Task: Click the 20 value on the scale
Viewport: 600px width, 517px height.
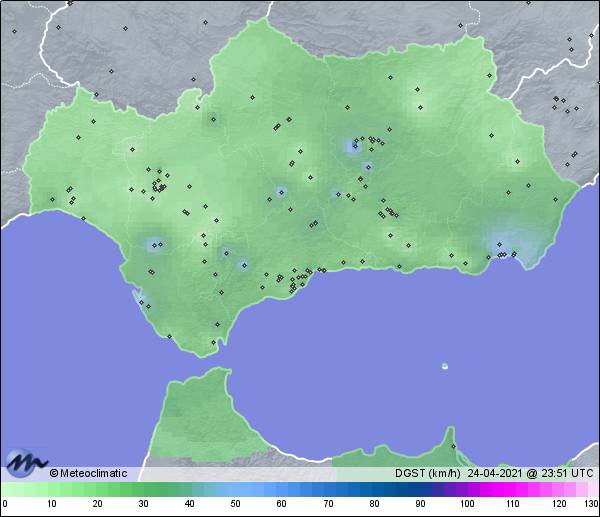Action: point(98,504)
